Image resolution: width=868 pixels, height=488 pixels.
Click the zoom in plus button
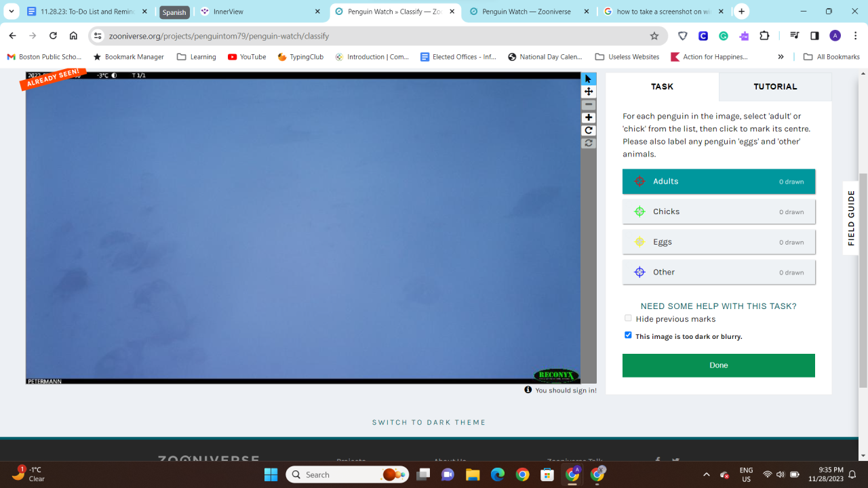point(589,117)
